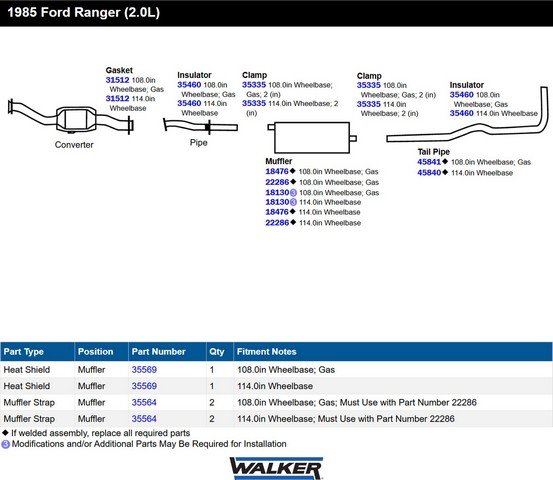Image resolution: width=553 pixels, height=480 pixels.
Task: Open Muffler 22286 for 108.0in Wheelbase; Gas
Action: point(277,182)
